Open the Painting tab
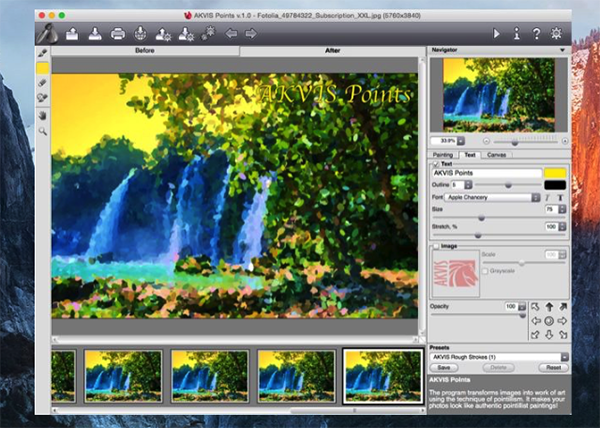The image size is (600, 428). pos(443,155)
